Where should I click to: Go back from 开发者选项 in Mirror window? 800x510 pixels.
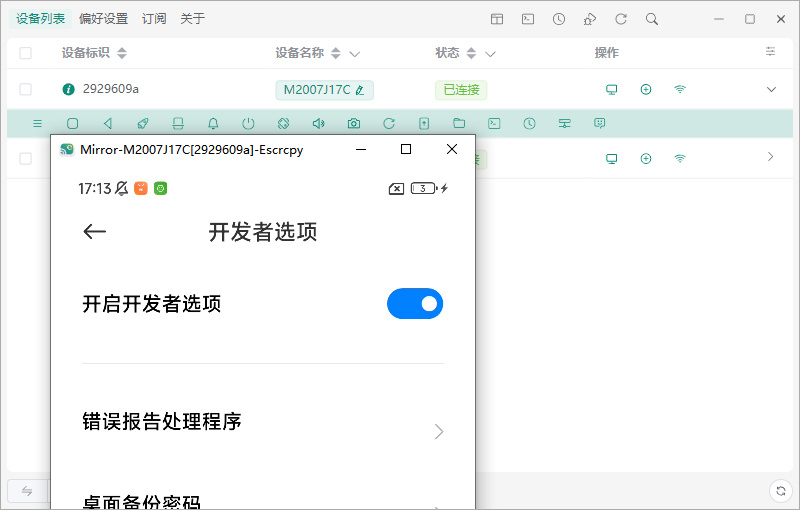click(94, 232)
